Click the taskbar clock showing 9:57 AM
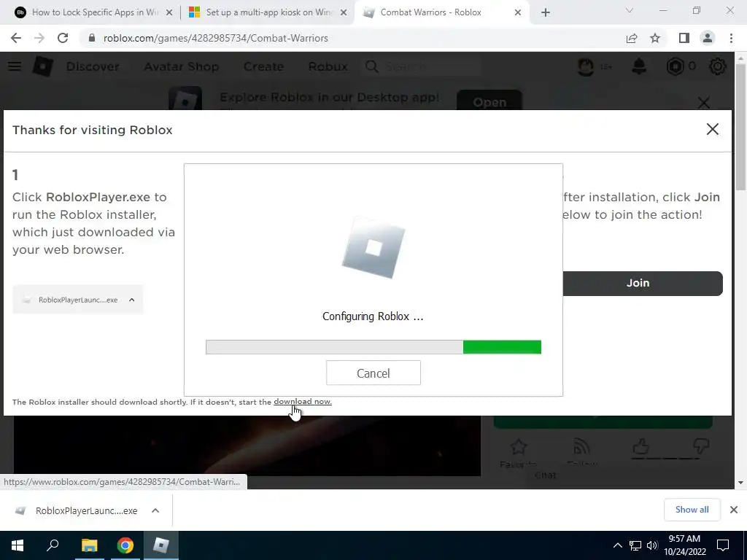 click(x=684, y=545)
